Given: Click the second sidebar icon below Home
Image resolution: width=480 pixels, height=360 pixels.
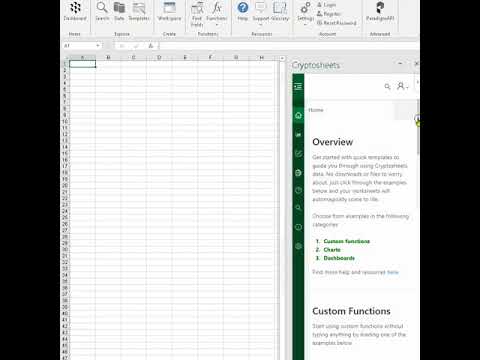Looking at the screenshot, I should point(298,134).
